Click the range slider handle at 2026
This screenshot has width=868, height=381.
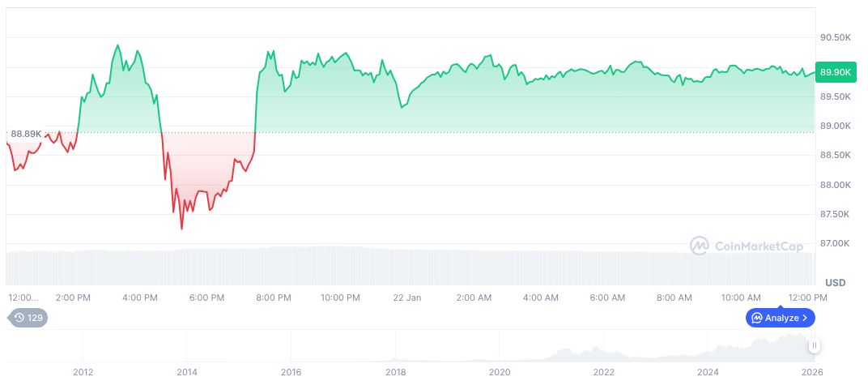point(815,346)
